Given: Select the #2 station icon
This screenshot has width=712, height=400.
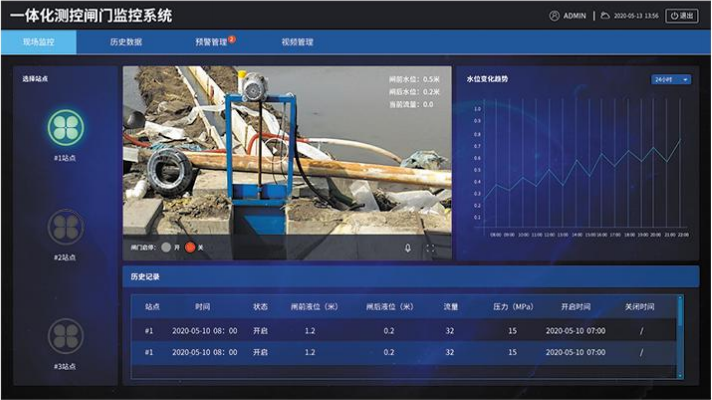Looking at the screenshot, I should tap(65, 227).
